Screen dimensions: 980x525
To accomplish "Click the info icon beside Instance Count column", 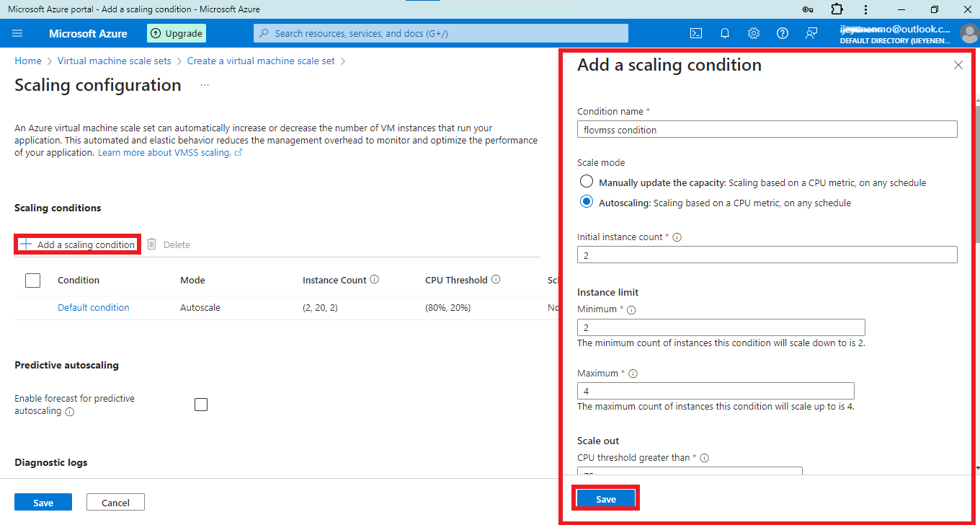I will click(374, 280).
